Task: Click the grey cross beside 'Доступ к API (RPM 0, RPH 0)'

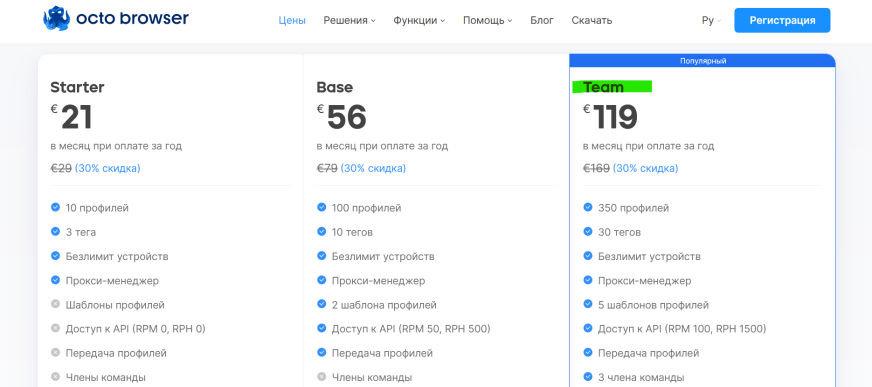Action: 55,329
